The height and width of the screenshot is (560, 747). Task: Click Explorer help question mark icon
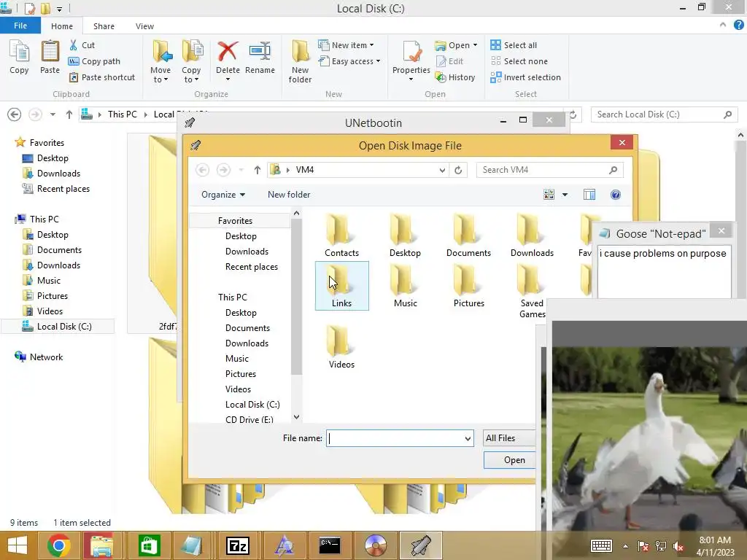point(738,26)
